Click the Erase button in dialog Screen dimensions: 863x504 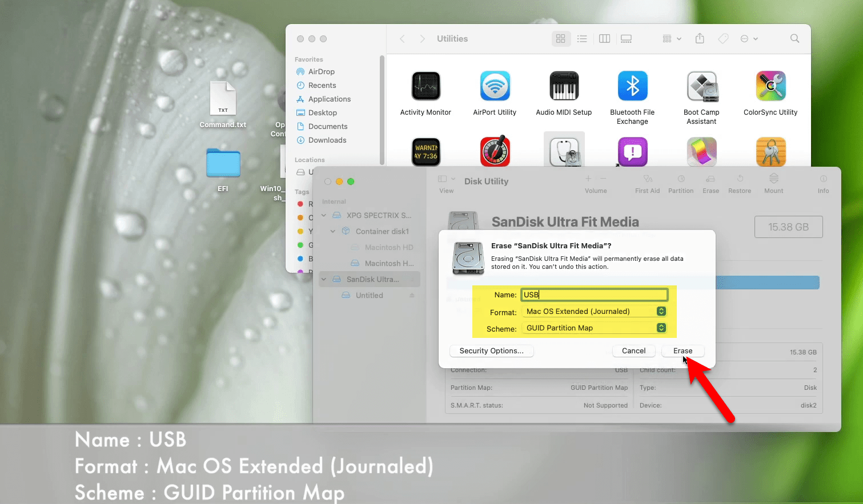pyautogui.click(x=683, y=350)
